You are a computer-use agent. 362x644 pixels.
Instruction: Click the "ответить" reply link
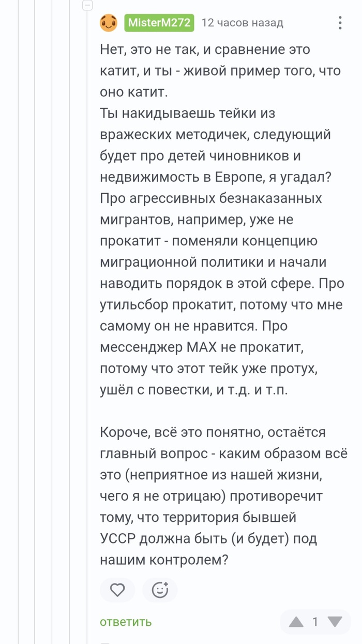pyautogui.click(x=126, y=622)
